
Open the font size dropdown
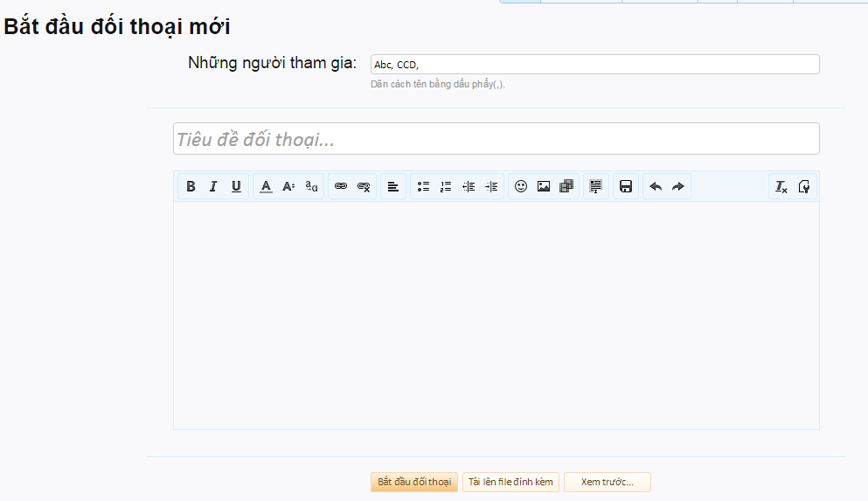coord(288,186)
